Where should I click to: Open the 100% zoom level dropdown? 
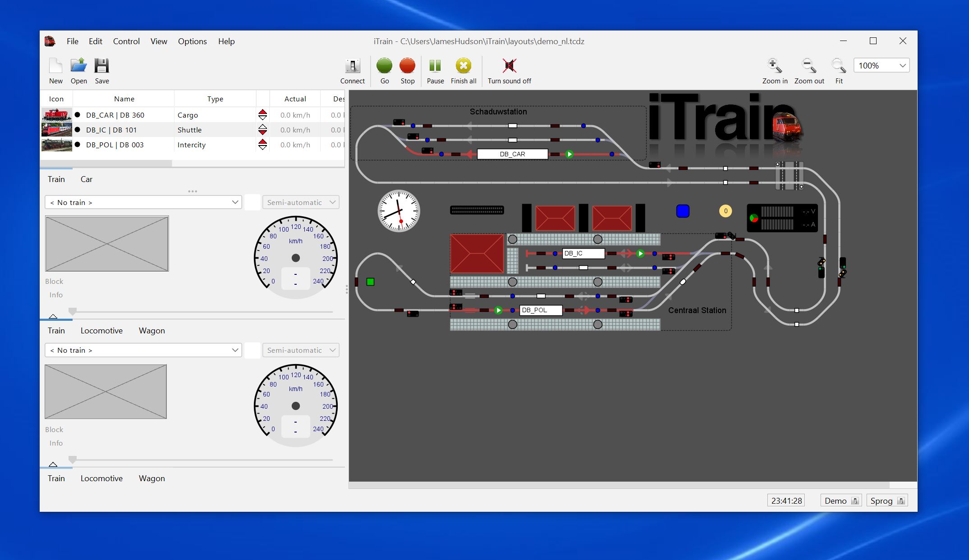point(881,66)
